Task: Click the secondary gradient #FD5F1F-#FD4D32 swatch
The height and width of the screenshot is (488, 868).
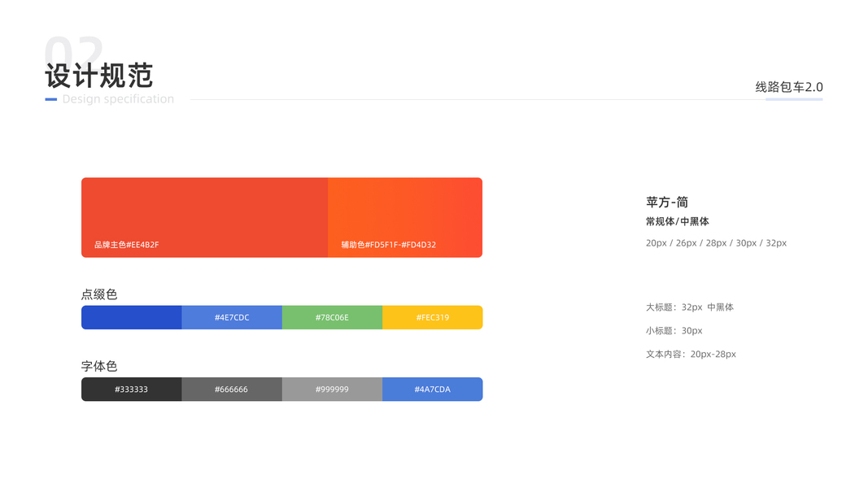Action: point(405,217)
